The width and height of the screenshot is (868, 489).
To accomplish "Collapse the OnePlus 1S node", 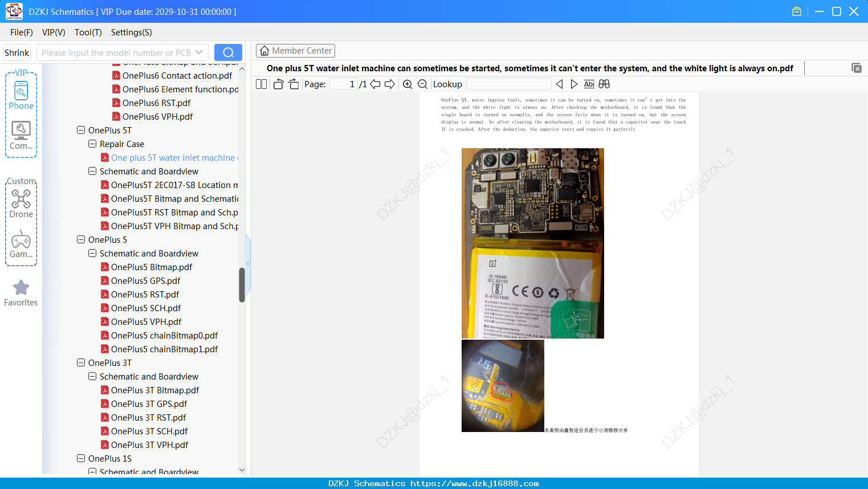I will click(81, 458).
